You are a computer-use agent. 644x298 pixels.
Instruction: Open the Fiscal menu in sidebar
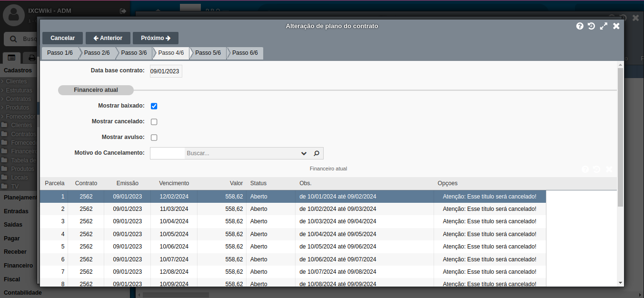pos(12,279)
